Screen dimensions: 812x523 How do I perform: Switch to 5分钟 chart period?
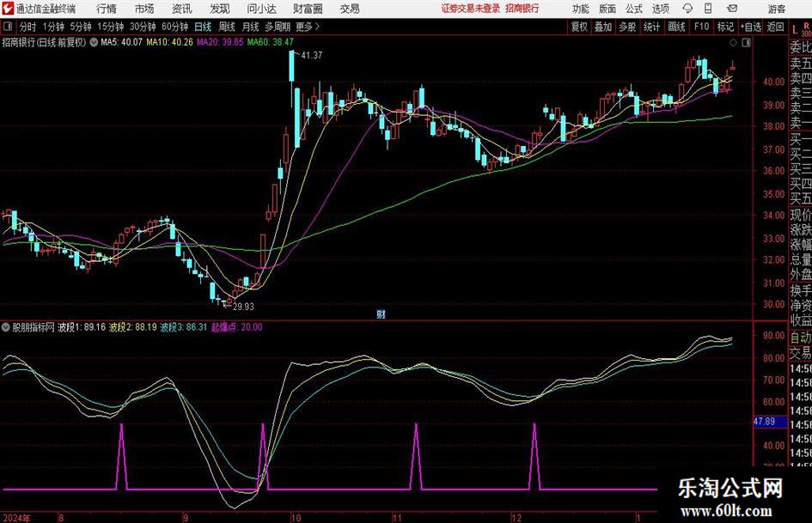pos(81,27)
